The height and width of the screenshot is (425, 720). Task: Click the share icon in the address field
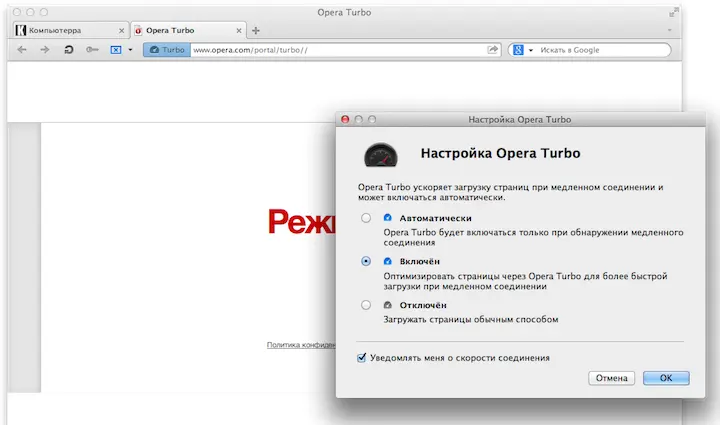pos(493,50)
